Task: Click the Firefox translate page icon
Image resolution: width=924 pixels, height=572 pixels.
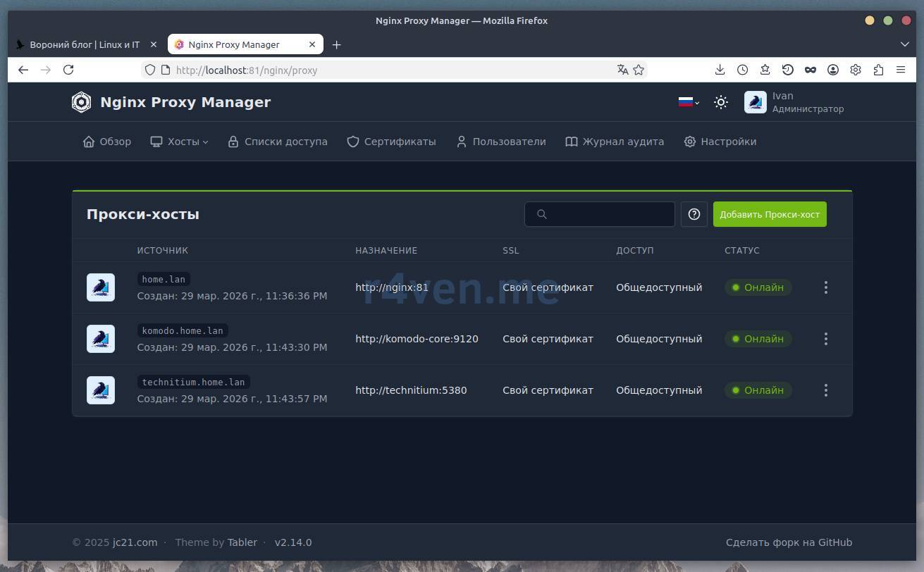Action: pyautogui.click(x=622, y=70)
